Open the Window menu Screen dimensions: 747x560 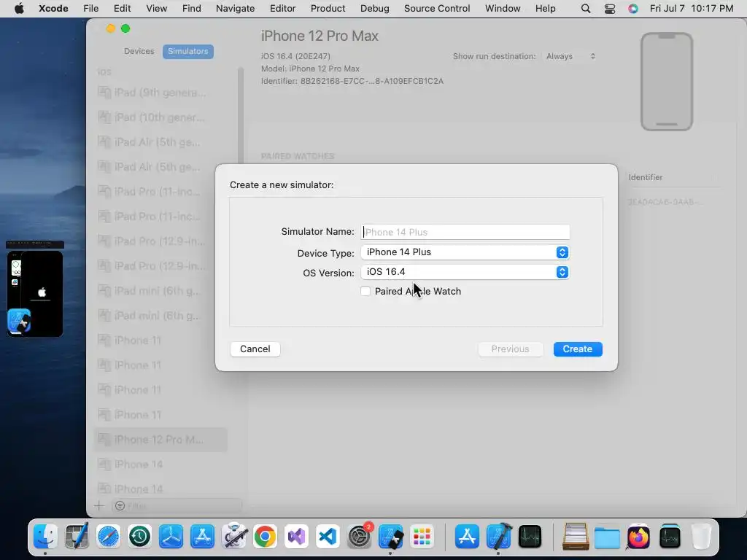(503, 9)
